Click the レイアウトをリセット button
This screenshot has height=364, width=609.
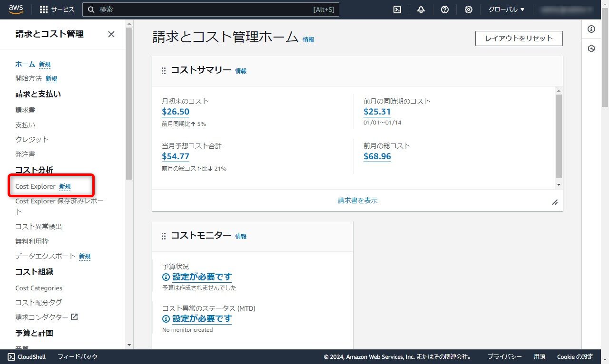pyautogui.click(x=519, y=38)
